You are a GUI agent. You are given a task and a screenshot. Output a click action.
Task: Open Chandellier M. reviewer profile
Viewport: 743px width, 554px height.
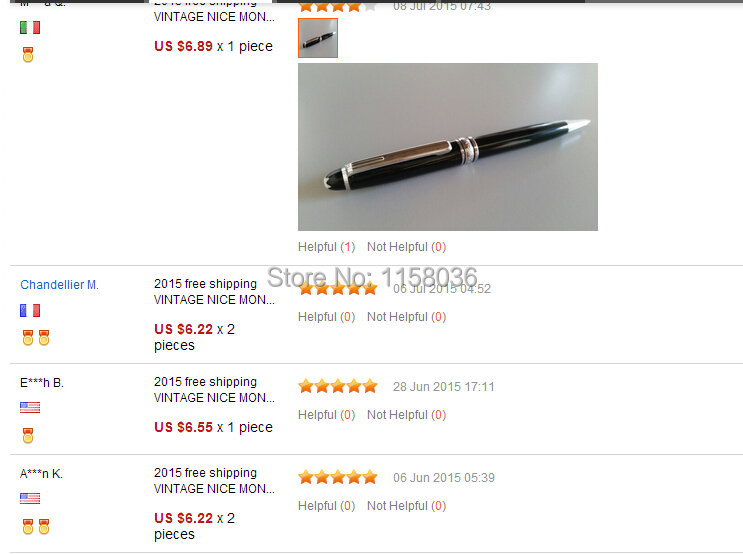tap(59, 284)
